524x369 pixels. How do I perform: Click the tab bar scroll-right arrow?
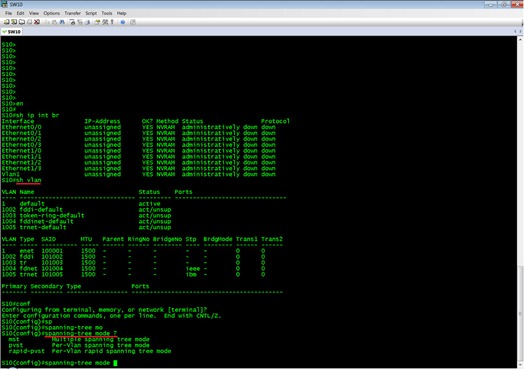(x=520, y=31)
